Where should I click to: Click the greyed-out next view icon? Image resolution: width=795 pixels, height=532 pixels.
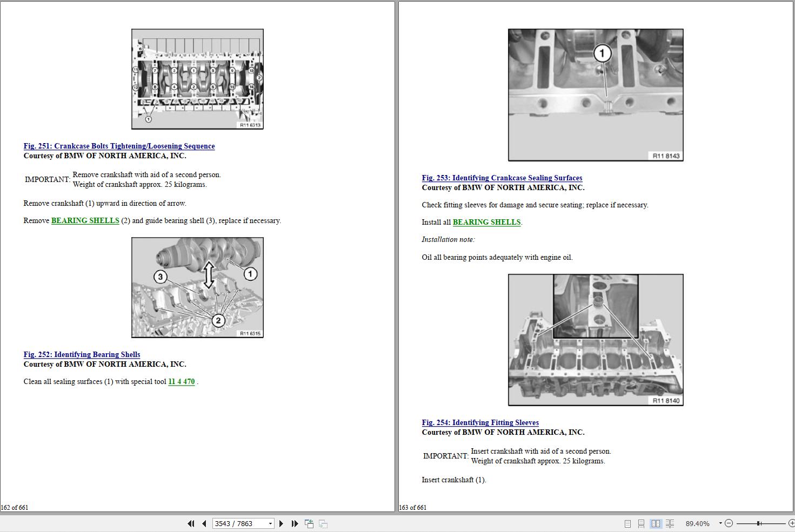pos(323,523)
